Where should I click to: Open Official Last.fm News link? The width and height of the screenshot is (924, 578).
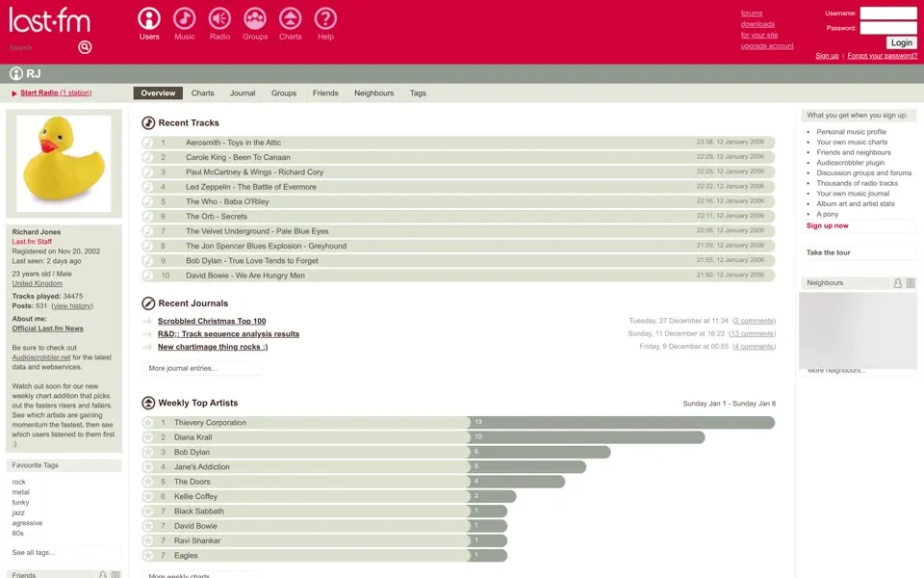point(48,328)
